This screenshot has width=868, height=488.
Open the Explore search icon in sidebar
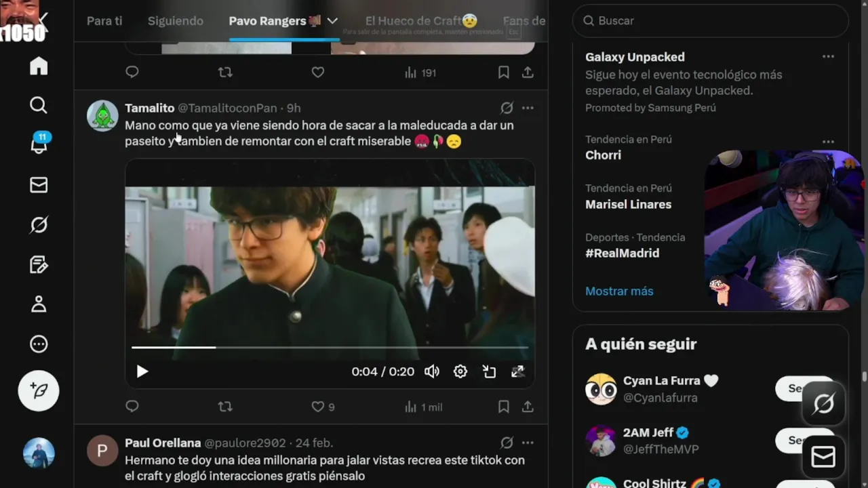coord(39,105)
